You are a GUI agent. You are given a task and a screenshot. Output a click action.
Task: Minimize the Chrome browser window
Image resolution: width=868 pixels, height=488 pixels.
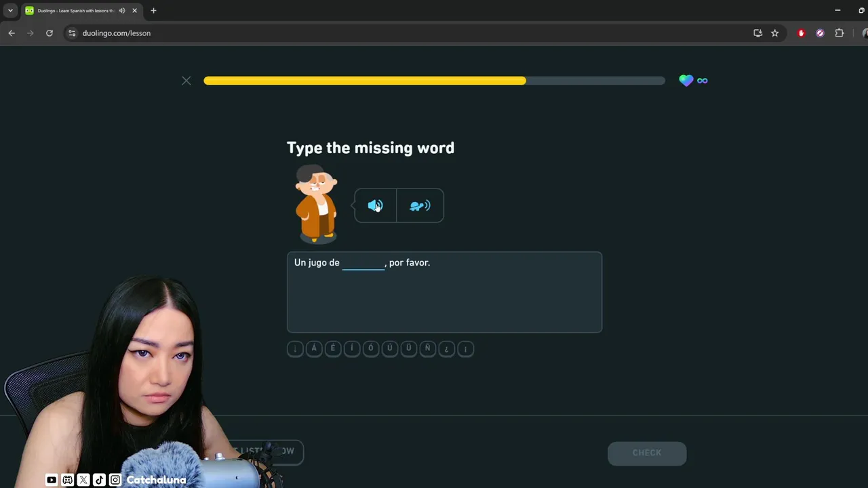837,10
